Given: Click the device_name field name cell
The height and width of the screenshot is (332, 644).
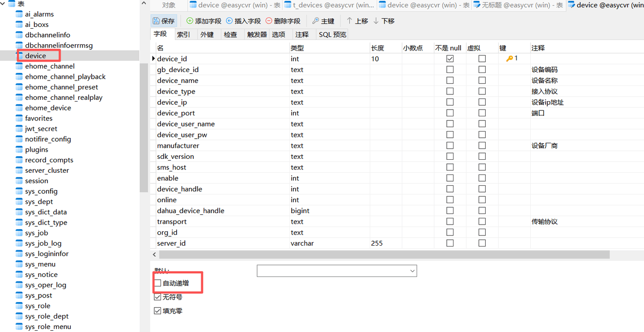Looking at the screenshot, I should [178, 81].
